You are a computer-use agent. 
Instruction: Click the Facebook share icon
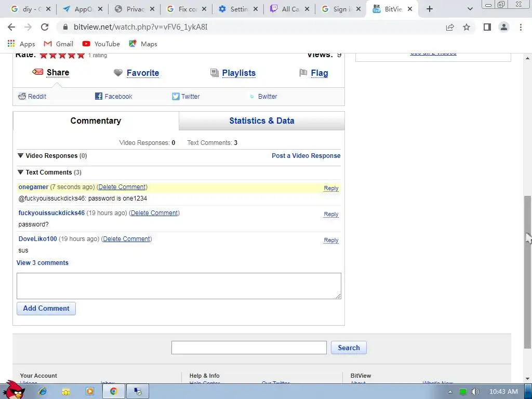(98, 96)
